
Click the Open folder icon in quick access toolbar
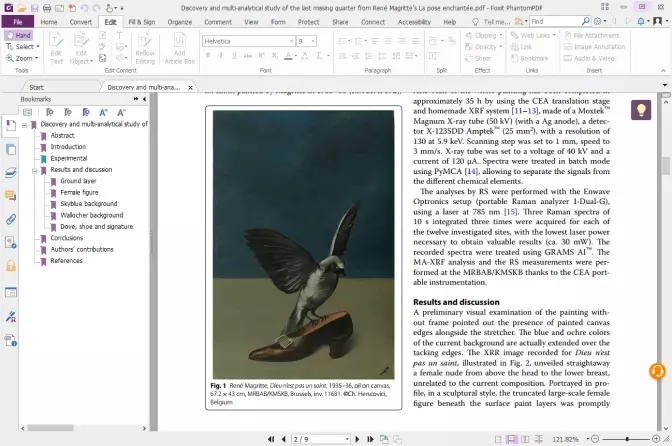pos(21,8)
